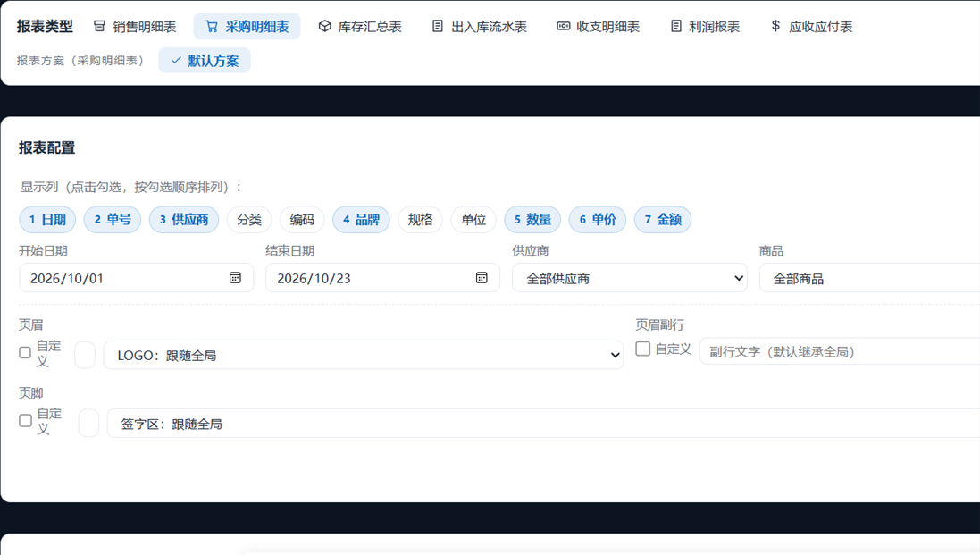This screenshot has height=555, width=980.
Task: Click the cart icon beside 采购明细表
Action: point(212,26)
